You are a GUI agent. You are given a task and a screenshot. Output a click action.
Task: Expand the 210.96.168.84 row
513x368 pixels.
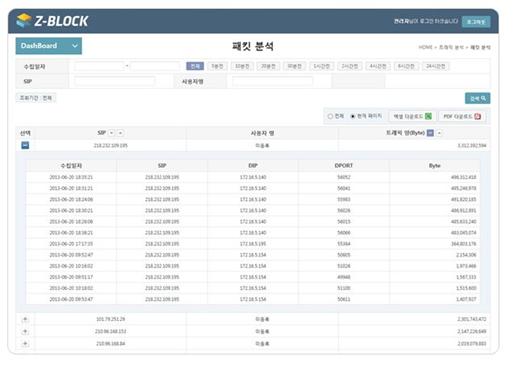(25, 344)
